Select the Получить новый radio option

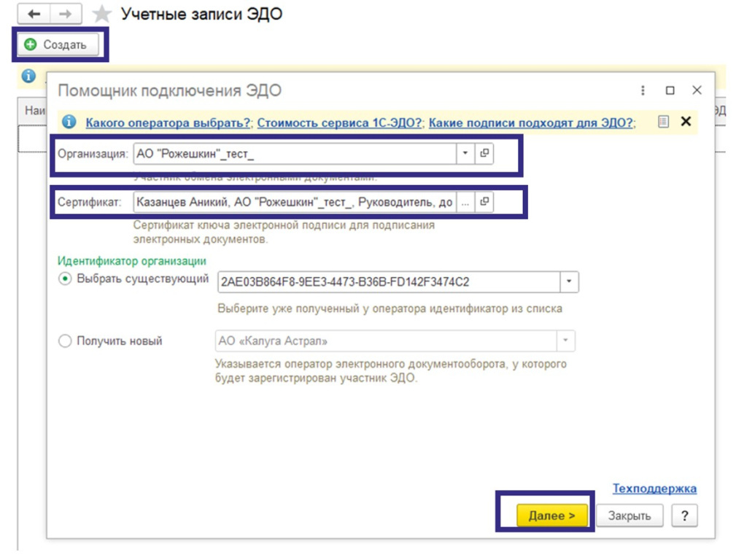pyautogui.click(x=65, y=341)
